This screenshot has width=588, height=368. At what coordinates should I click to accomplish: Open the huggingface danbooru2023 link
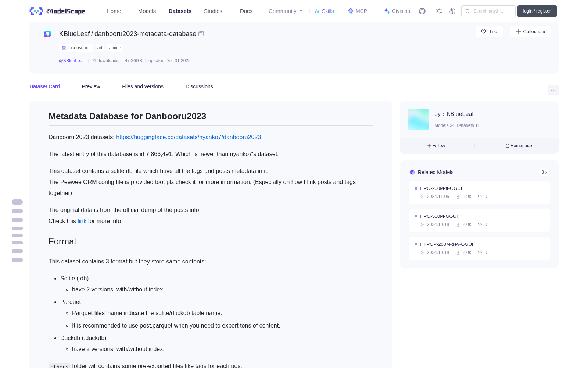tap(189, 137)
